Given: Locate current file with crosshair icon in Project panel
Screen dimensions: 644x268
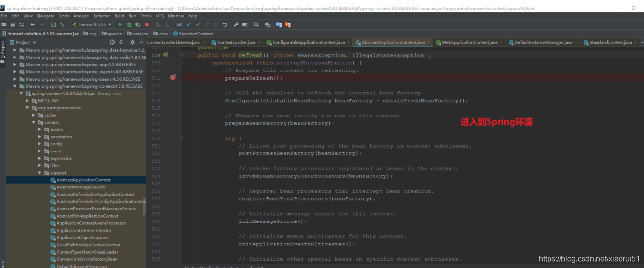Looking at the screenshot, I should click(x=112, y=42).
